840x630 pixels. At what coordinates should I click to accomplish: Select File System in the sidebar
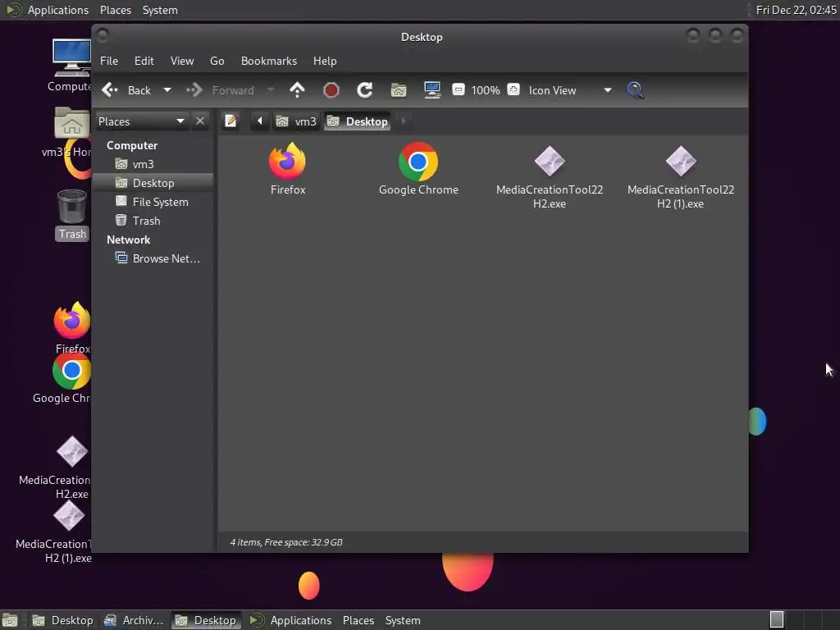(153, 202)
